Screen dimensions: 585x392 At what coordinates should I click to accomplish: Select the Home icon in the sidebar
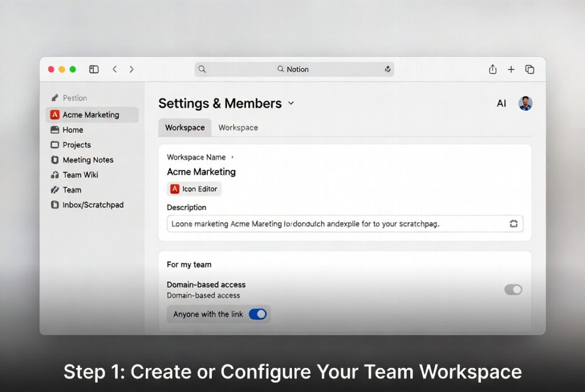[x=54, y=130]
